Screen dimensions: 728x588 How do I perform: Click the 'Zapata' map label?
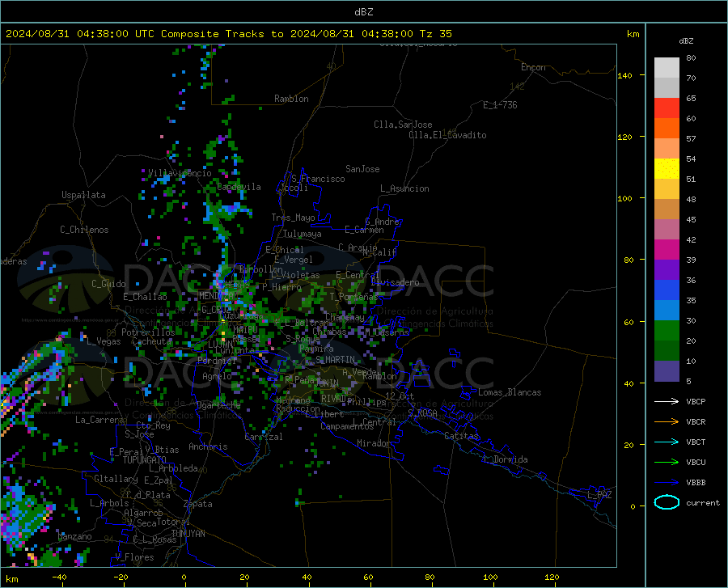pyautogui.click(x=198, y=504)
